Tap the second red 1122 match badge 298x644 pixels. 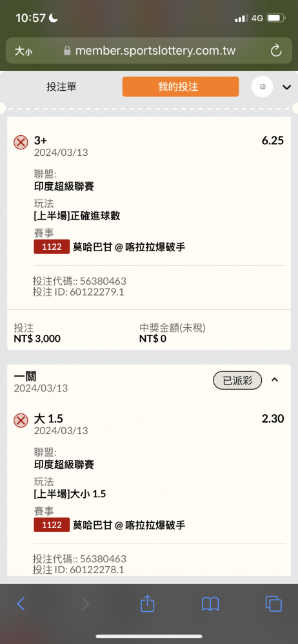(x=52, y=524)
